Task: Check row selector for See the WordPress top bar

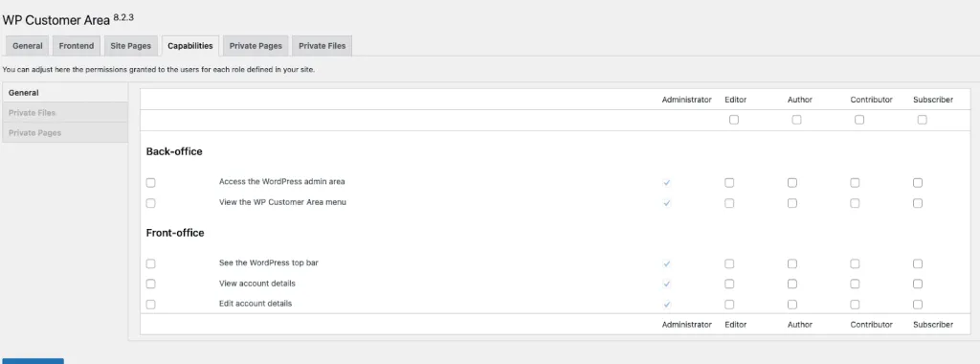Action: 150,264
